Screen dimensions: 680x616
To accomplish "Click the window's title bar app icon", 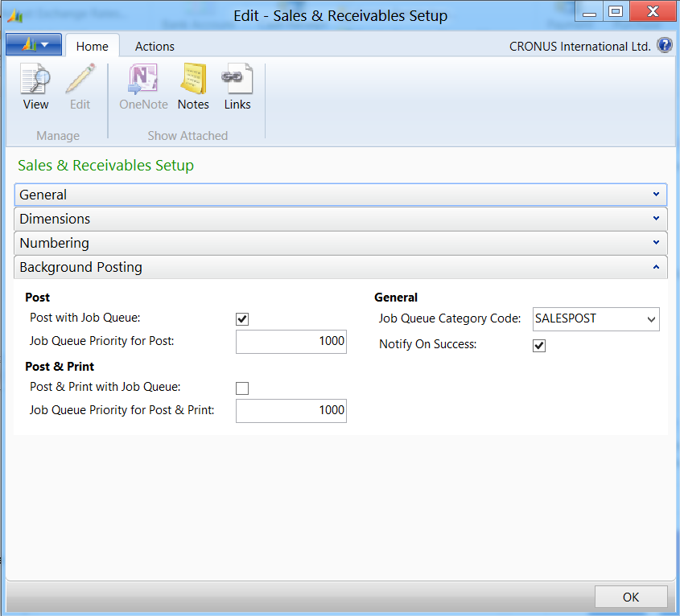I will (14, 15).
